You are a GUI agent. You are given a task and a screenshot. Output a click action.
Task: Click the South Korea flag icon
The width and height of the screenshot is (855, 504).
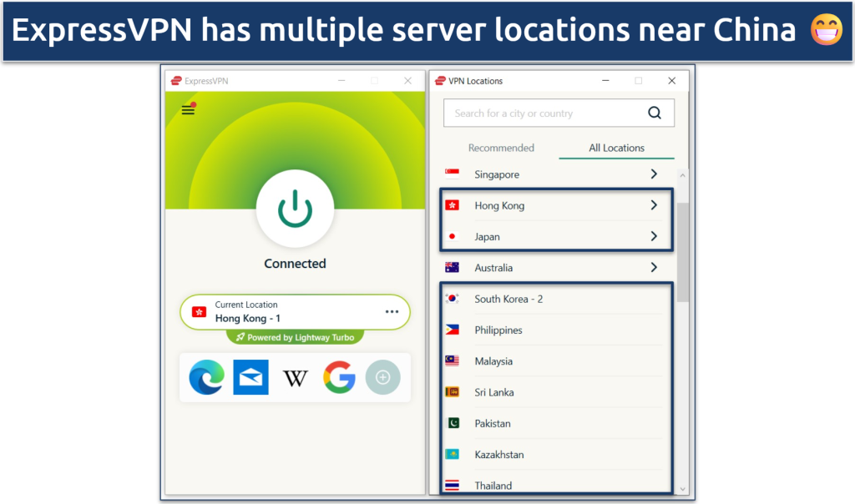[x=452, y=298]
